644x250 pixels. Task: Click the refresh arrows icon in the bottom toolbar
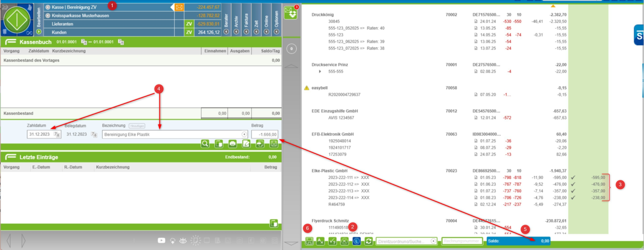point(368,241)
